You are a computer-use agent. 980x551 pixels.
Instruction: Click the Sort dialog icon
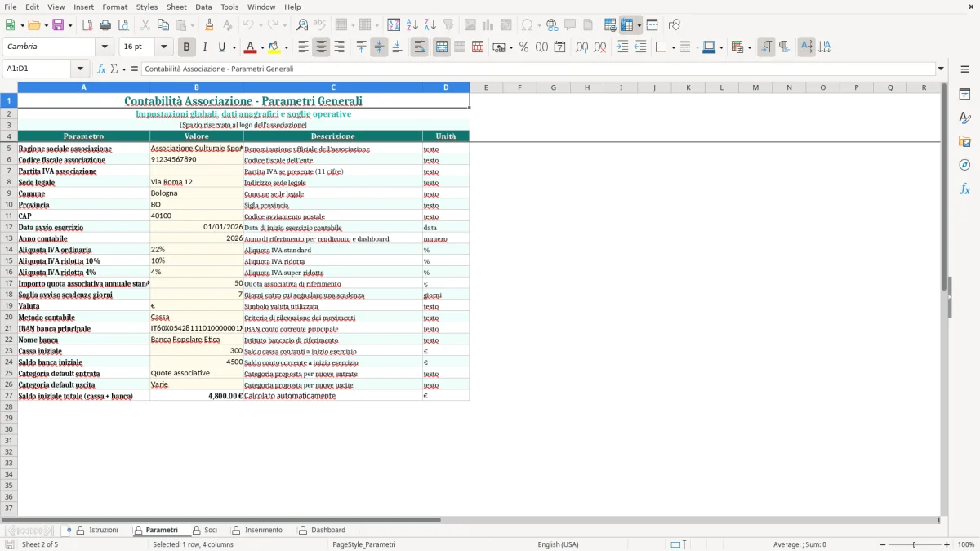click(394, 25)
